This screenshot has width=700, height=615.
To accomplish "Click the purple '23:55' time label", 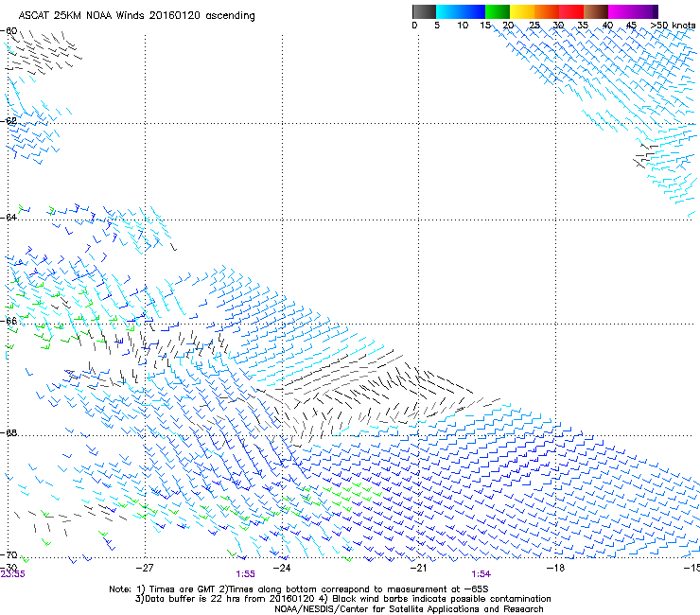I will tap(13, 574).
